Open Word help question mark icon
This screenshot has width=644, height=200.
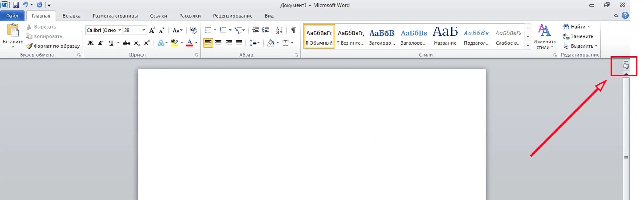tap(625, 16)
